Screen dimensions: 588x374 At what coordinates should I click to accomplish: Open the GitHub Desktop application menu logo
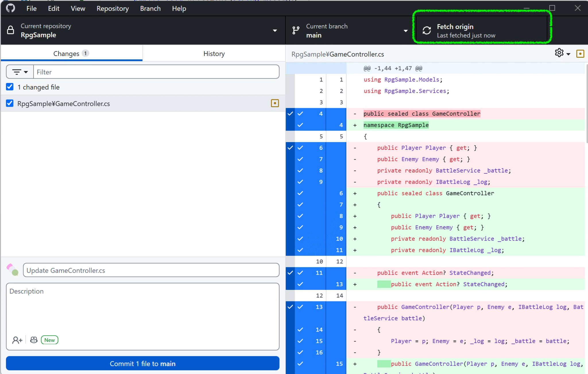point(10,8)
